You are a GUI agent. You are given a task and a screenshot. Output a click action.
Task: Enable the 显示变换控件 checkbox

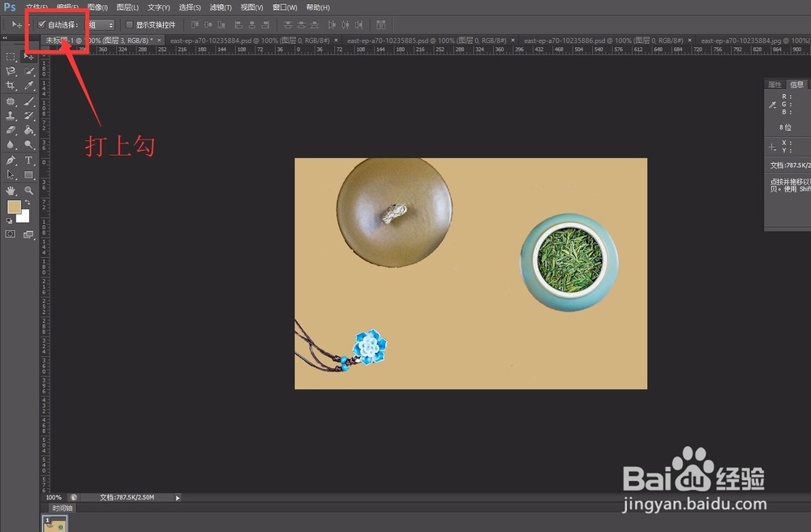pos(129,25)
